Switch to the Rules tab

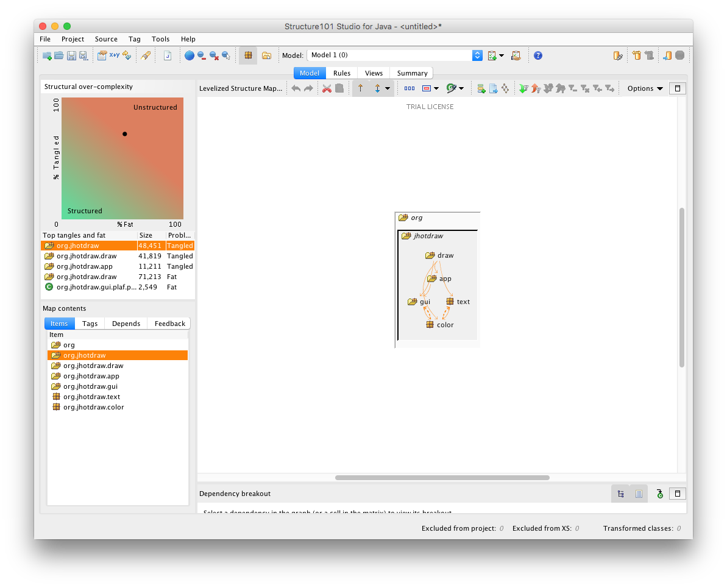pyautogui.click(x=341, y=73)
